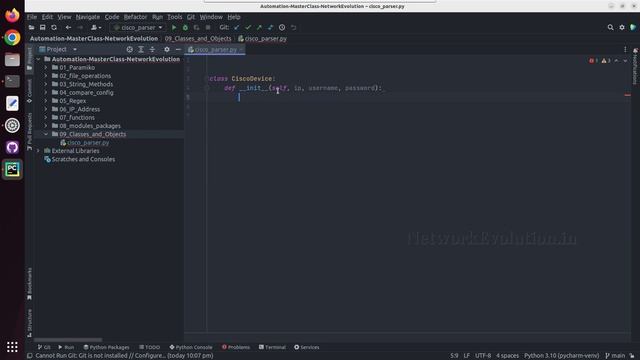Image resolution: width=640 pixels, height=360 pixels.
Task: Collapse the Automation-MasterClass-NetworkEvolution root node
Action: click(x=38, y=59)
